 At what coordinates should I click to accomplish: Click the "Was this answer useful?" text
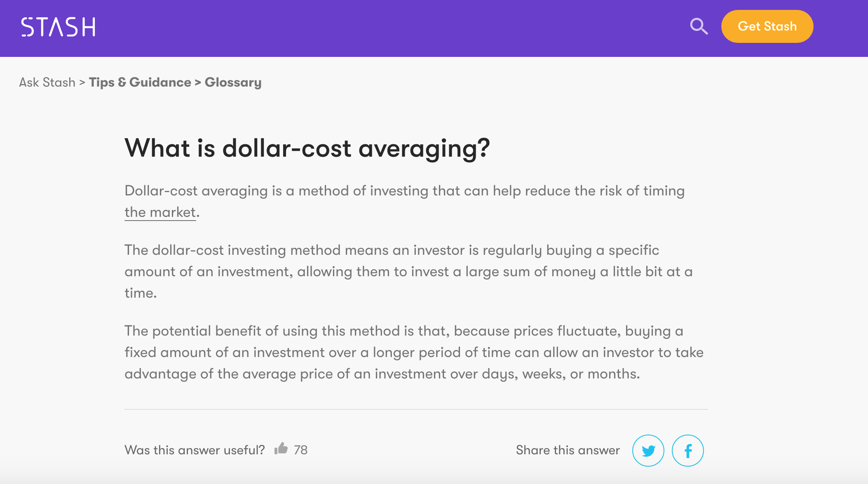point(195,450)
